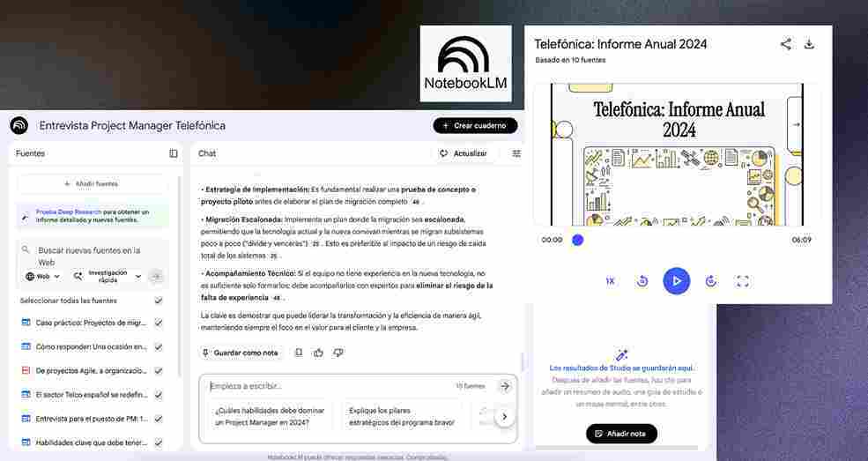
Task: Click the Caso práctico source document icon
Action: coord(26,322)
